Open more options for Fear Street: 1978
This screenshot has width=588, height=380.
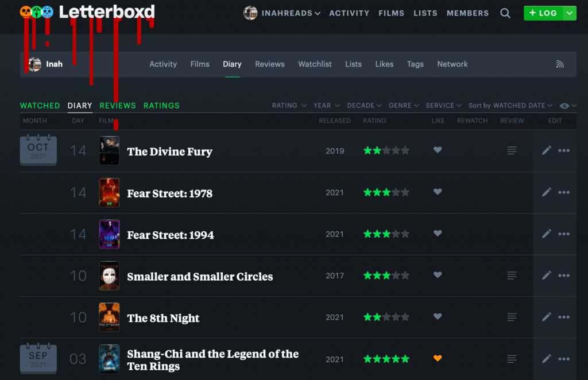(x=564, y=193)
